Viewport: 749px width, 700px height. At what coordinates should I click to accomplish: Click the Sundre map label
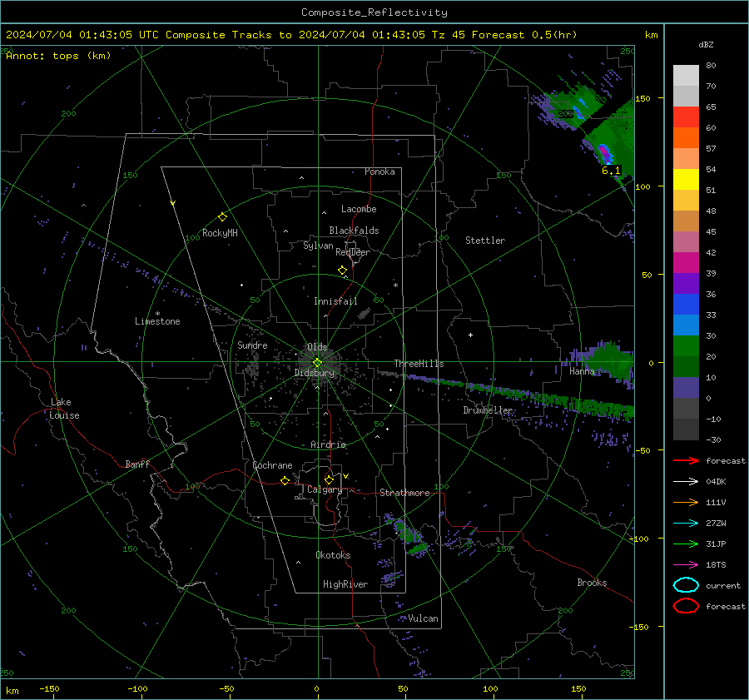click(252, 345)
